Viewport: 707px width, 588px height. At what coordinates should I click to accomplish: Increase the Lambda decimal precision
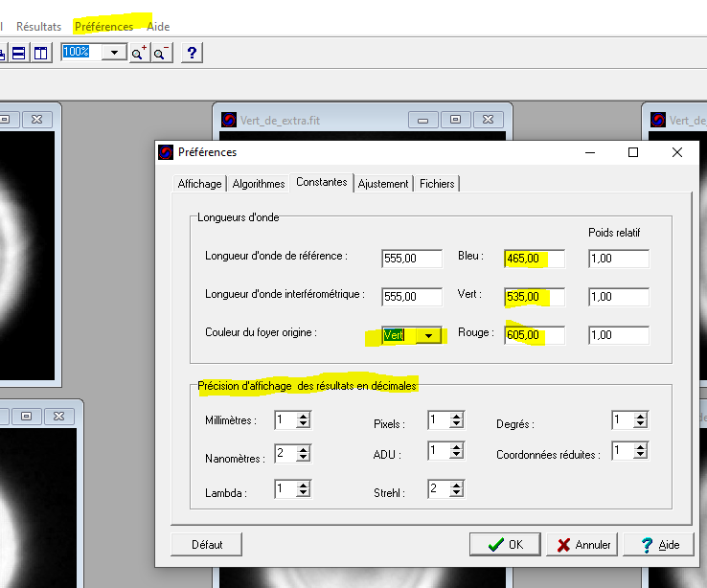(x=303, y=485)
